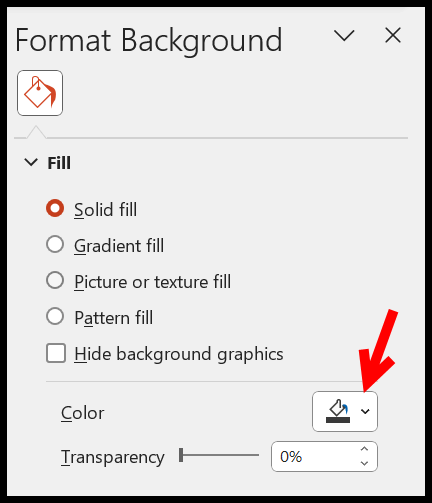Viewport: 432px width, 503px height.
Task: Increase transparency with up stepper arrow
Action: pyautogui.click(x=364, y=449)
